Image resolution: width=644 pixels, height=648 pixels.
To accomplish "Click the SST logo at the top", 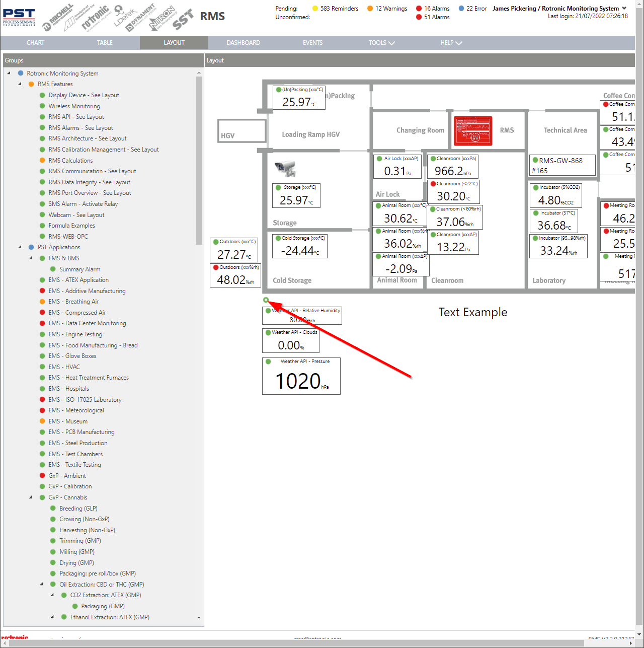I will coord(182,17).
